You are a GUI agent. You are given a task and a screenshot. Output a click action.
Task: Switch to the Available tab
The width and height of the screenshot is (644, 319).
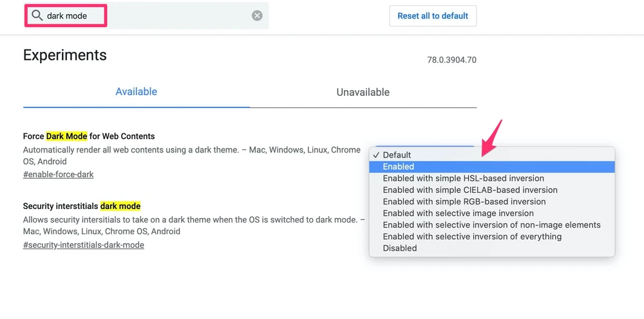coord(136,92)
